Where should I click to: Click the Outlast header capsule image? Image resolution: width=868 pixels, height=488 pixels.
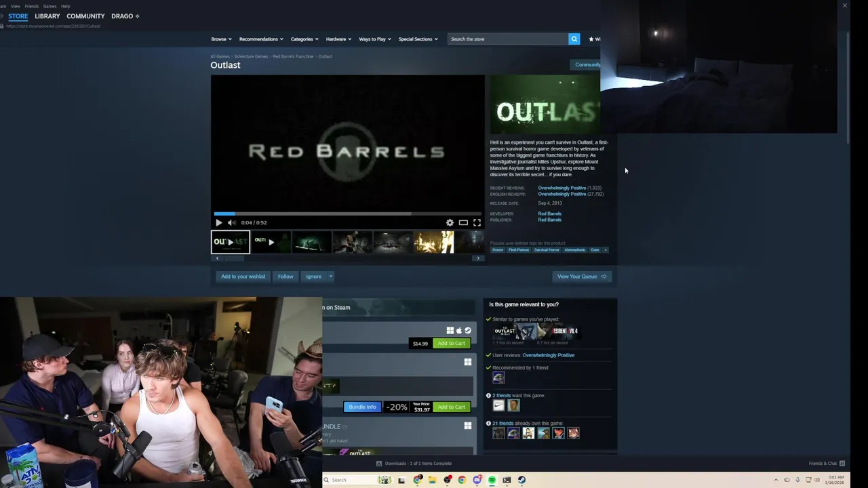tap(545, 105)
